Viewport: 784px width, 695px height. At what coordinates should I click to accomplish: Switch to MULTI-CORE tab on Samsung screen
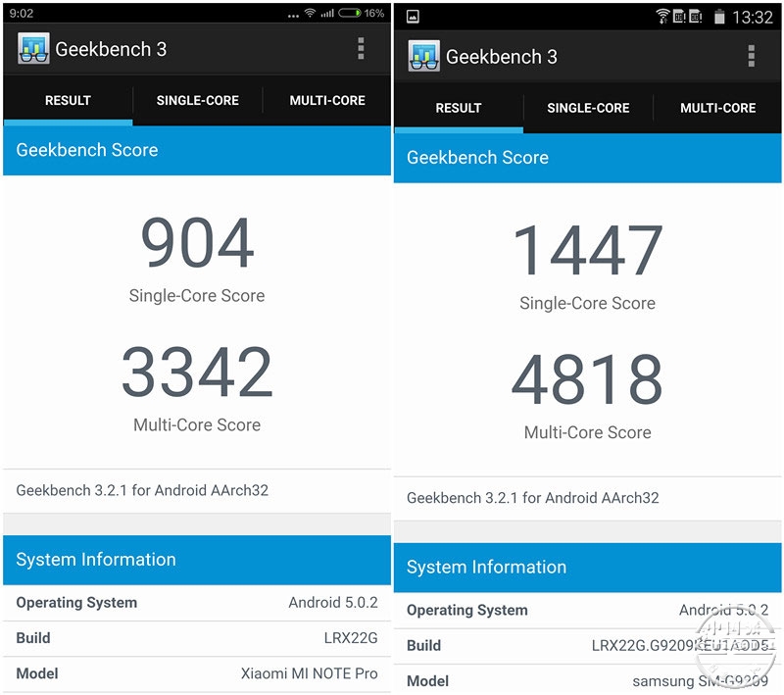tap(718, 108)
